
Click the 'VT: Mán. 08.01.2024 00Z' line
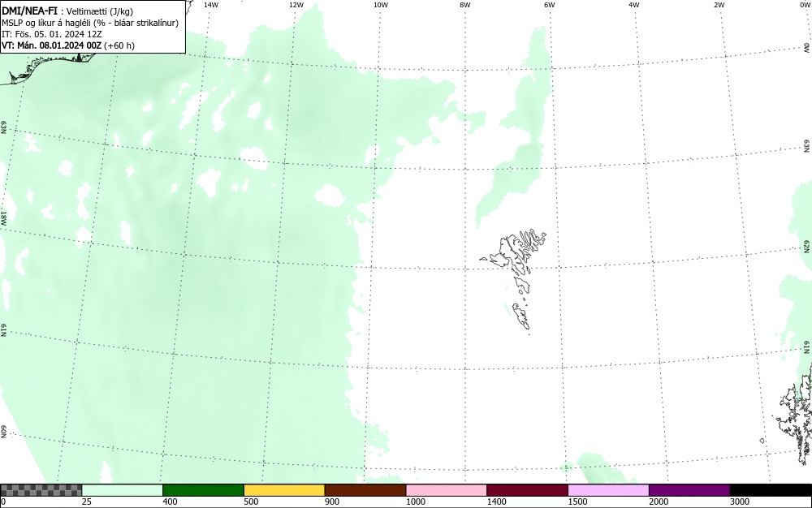tap(52, 45)
